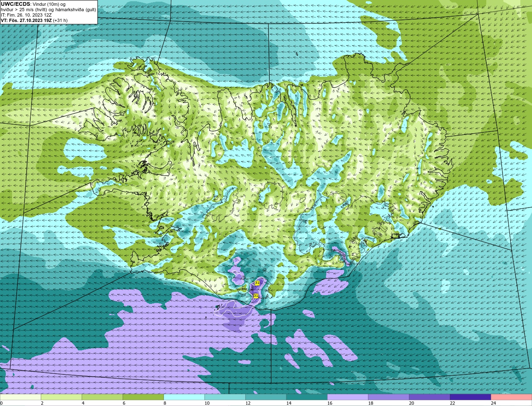The width and height of the screenshot is (532, 406).
Task: Click the legend scale label "18"
Action: [371, 403]
